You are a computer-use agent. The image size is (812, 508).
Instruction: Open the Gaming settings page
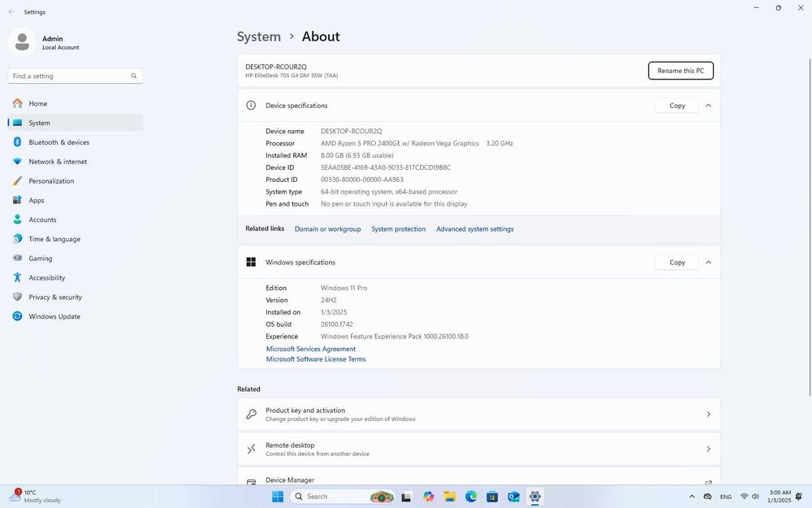(40, 258)
